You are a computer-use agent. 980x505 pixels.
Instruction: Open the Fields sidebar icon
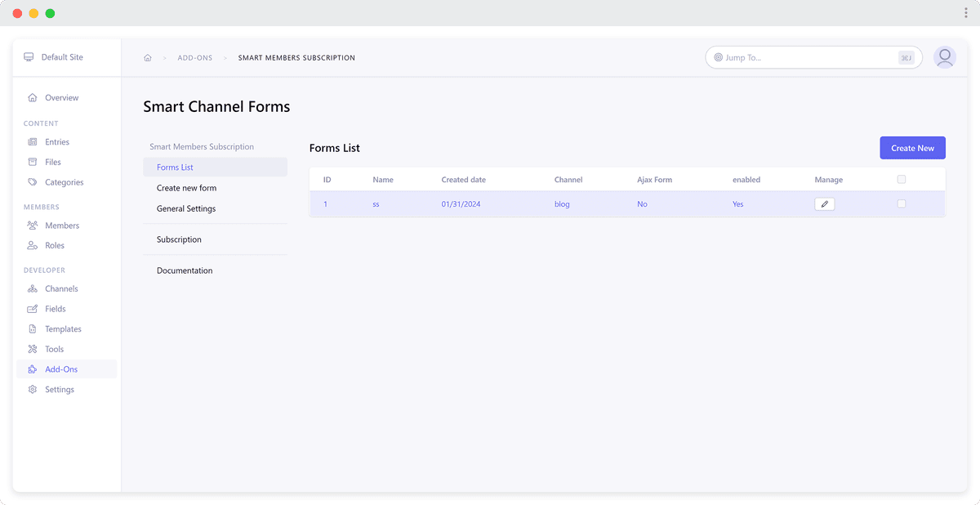32,309
